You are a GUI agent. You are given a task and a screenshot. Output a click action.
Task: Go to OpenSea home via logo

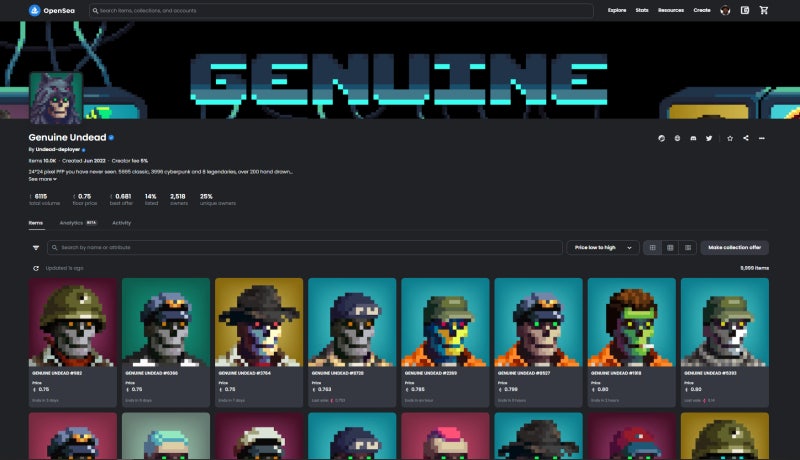coord(52,10)
